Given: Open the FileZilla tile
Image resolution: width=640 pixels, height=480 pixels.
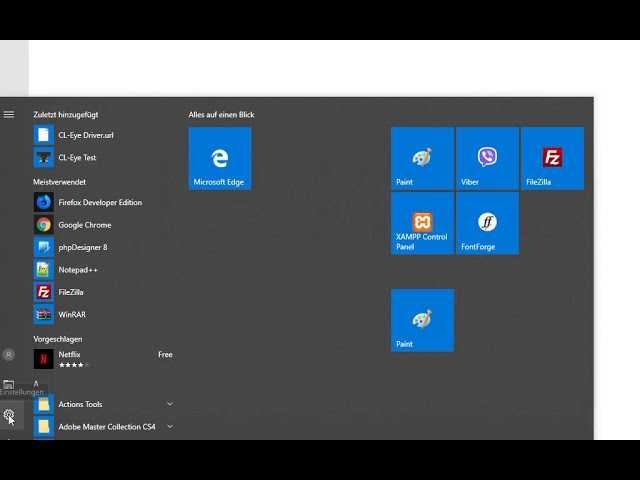Looking at the screenshot, I should point(552,158).
